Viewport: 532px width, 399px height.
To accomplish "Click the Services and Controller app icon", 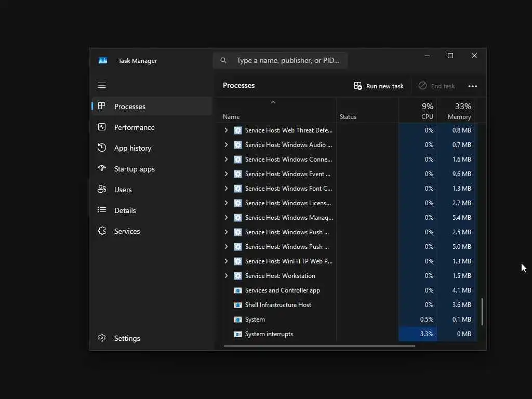I will 238,290.
